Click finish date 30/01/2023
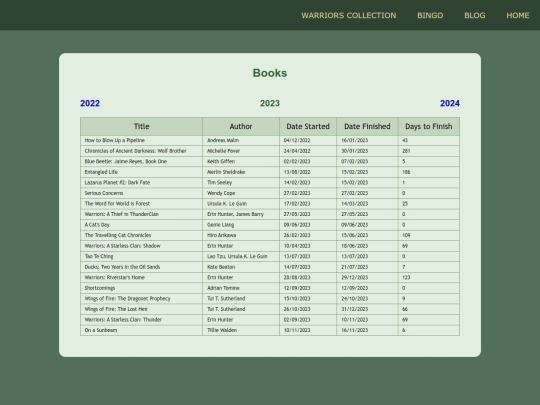 click(354, 151)
